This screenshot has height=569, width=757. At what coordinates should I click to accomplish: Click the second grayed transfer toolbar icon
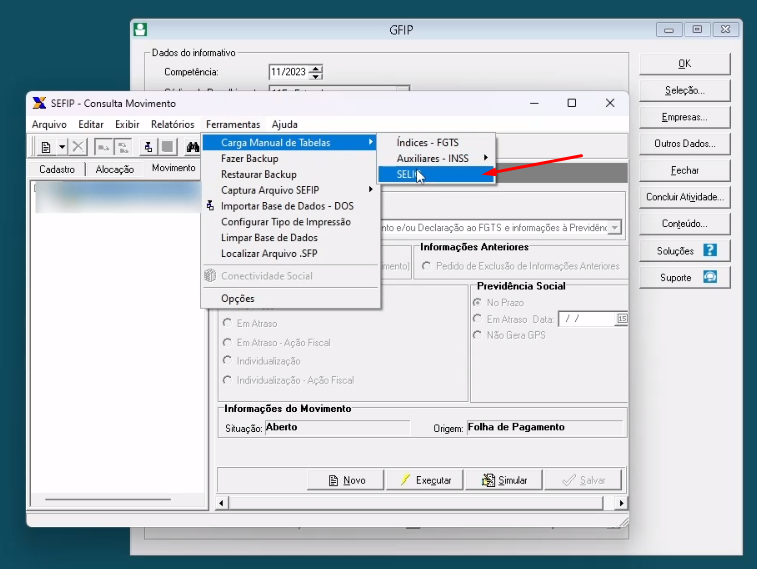[x=124, y=147]
